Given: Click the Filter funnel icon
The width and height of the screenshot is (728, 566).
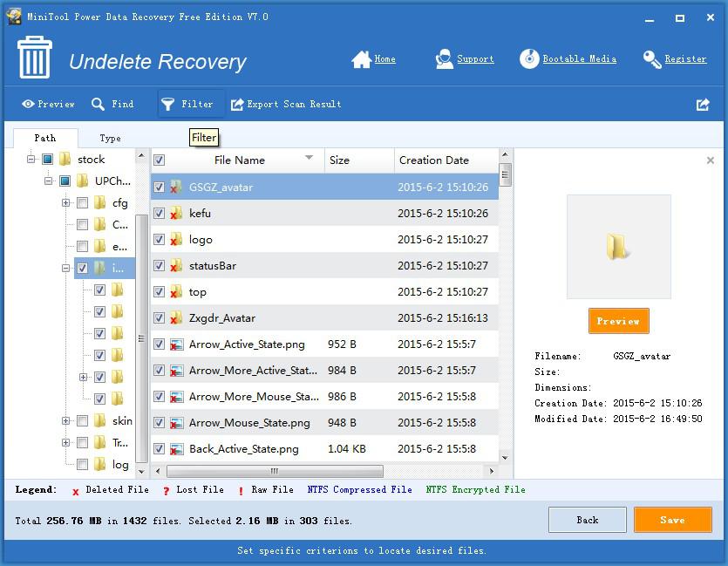Looking at the screenshot, I should (x=167, y=105).
